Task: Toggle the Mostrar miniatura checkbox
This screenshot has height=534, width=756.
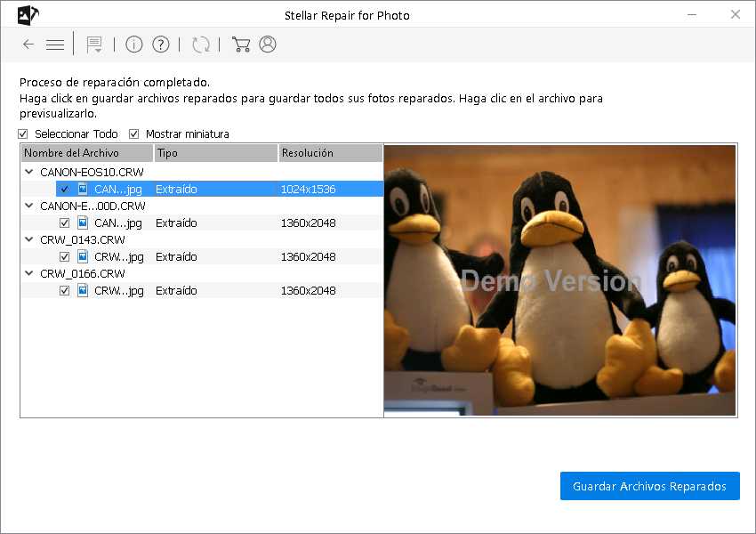Action: coord(133,133)
